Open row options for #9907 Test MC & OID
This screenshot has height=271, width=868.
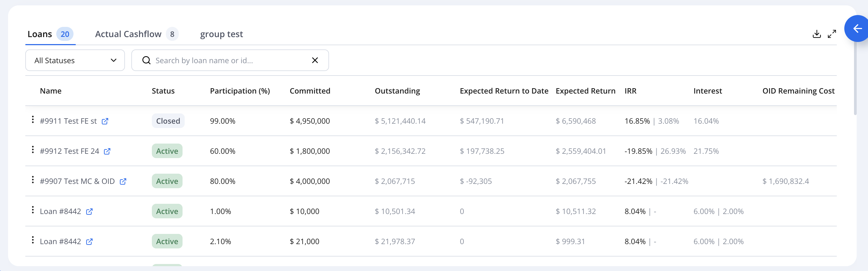(x=33, y=180)
